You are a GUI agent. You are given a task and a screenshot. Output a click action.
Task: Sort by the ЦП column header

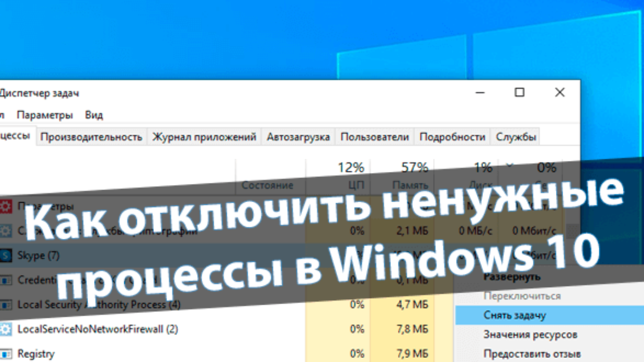point(338,176)
